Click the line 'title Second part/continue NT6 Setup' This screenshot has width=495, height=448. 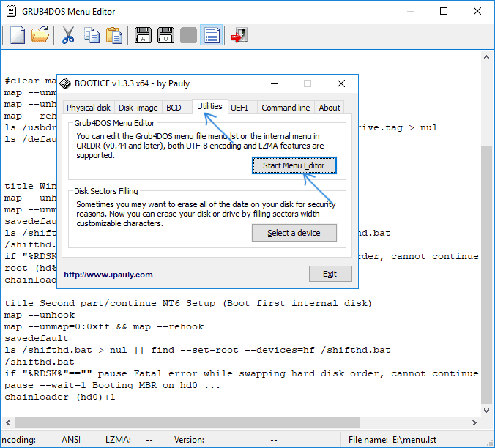(188, 303)
